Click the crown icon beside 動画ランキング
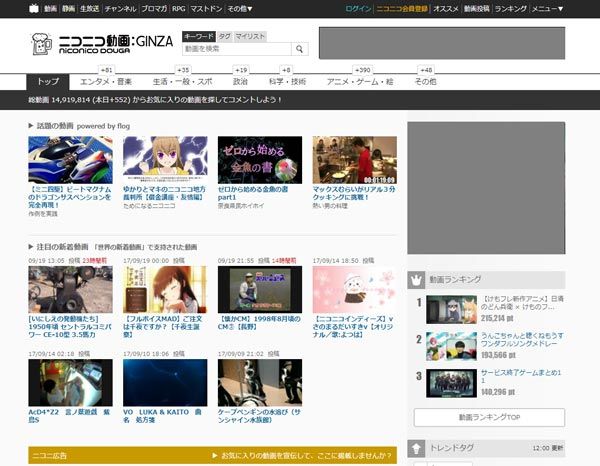600x466 pixels. pos(417,278)
